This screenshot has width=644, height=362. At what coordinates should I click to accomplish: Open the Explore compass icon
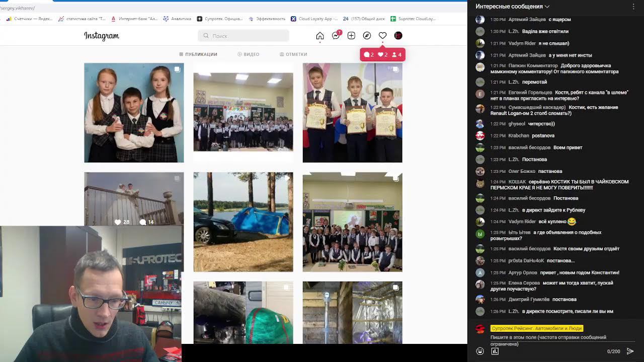point(367,36)
